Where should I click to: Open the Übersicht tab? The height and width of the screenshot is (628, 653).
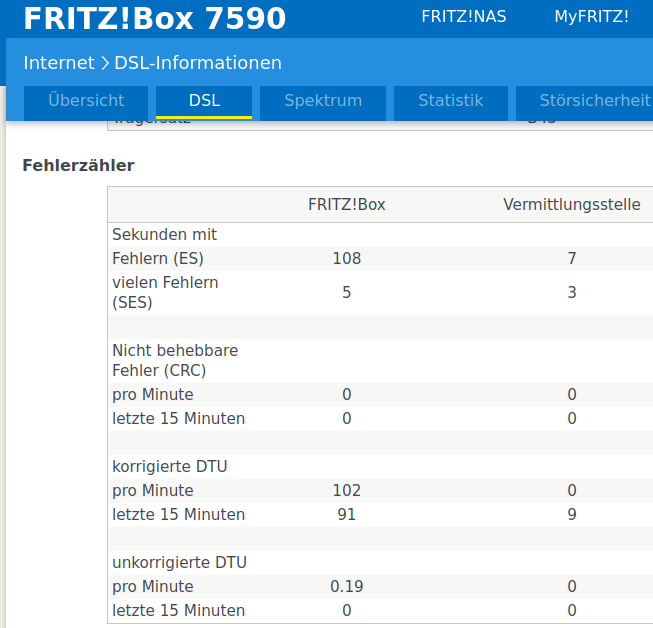pyautogui.click(x=86, y=103)
